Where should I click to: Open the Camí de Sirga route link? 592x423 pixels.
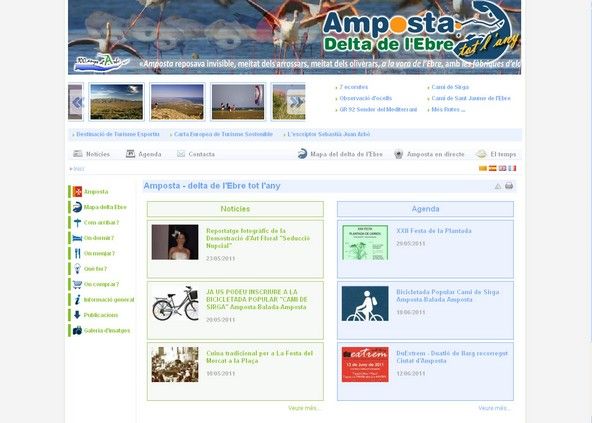[450, 87]
